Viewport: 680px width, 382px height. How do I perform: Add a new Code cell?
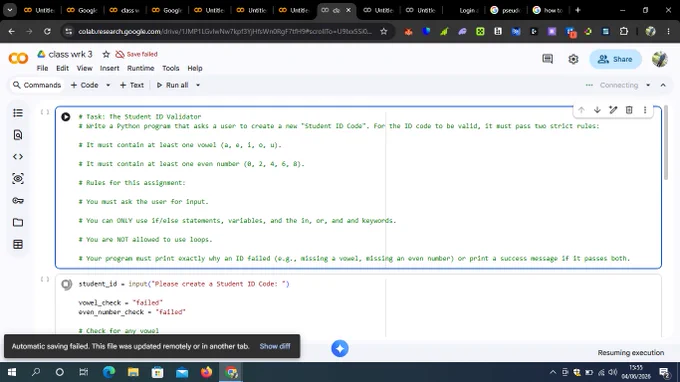(85, 85)
